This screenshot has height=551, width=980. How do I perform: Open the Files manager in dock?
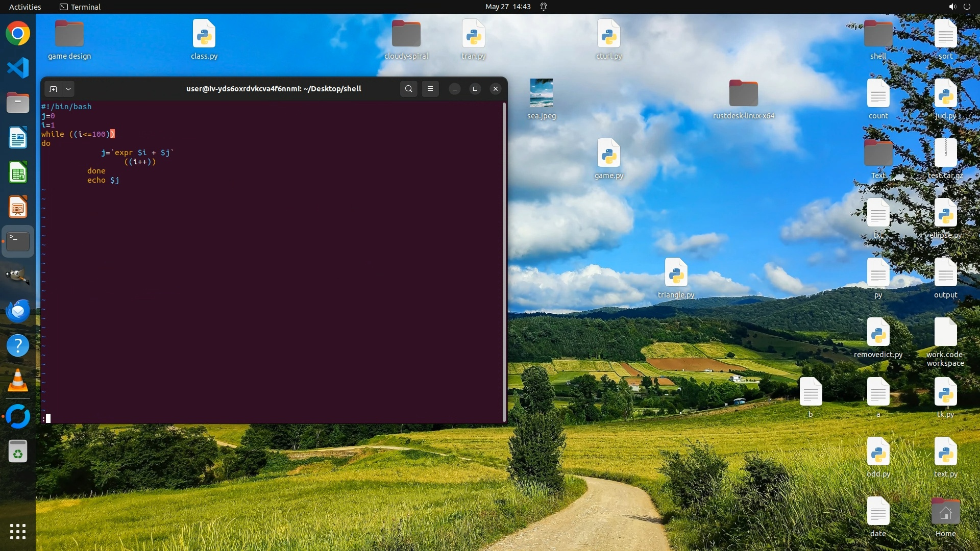pos(18,103)
